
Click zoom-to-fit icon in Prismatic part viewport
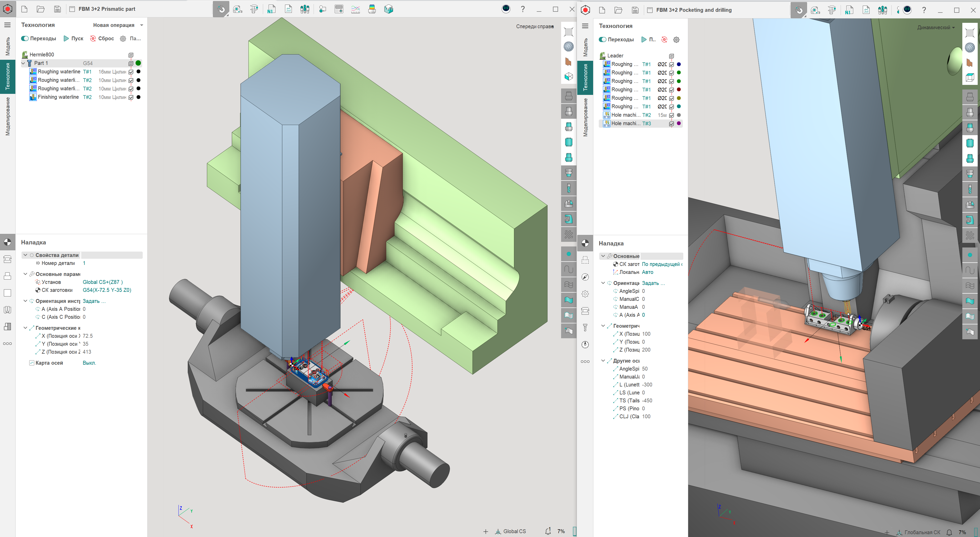pos(568,32)
